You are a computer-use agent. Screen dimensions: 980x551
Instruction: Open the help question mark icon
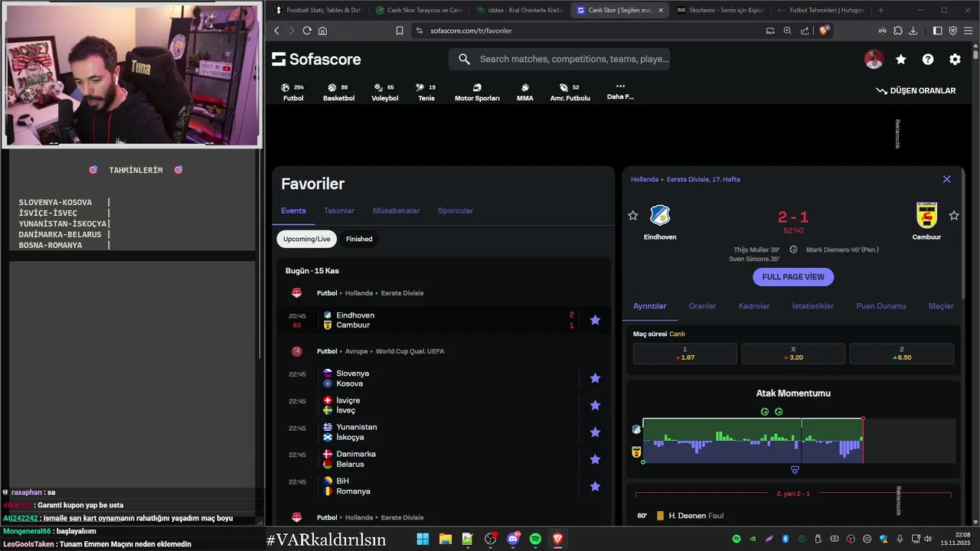point(928,59)
